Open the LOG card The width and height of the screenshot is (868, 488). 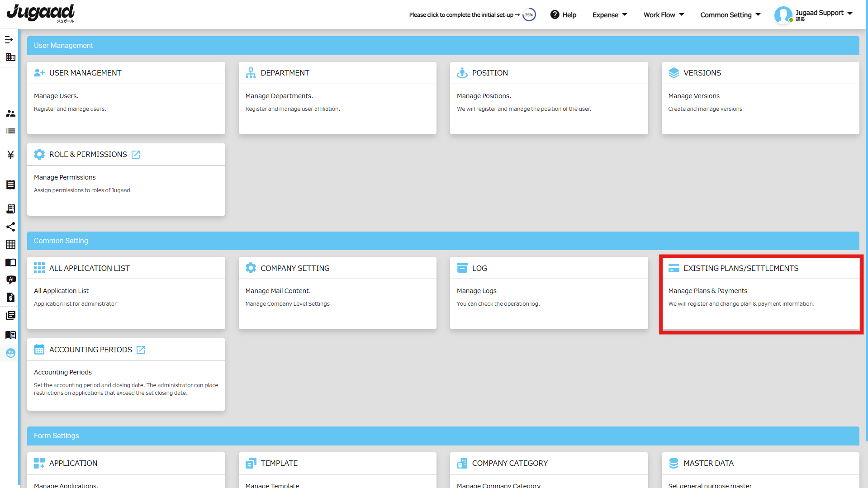tap(549, 293)
